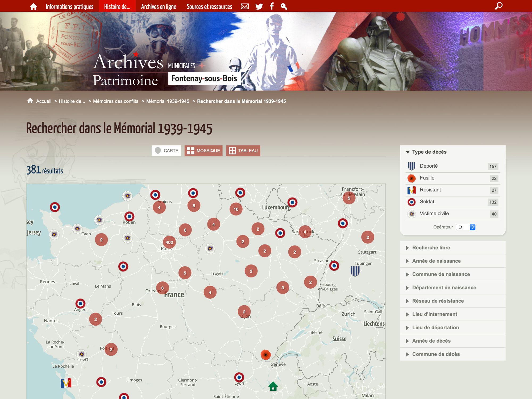Toggle the Fusillé filter option

pos(427,178)
